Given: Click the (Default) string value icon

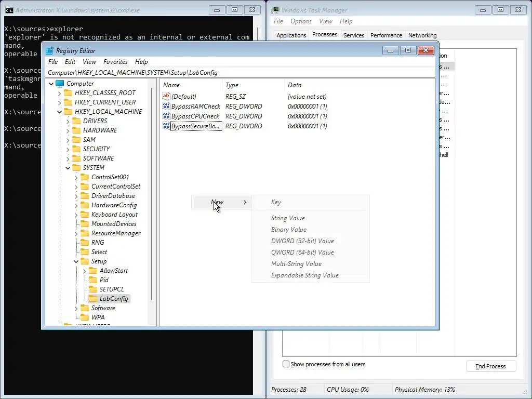Looking at the screenshot, I should click(x=166, y=96).
